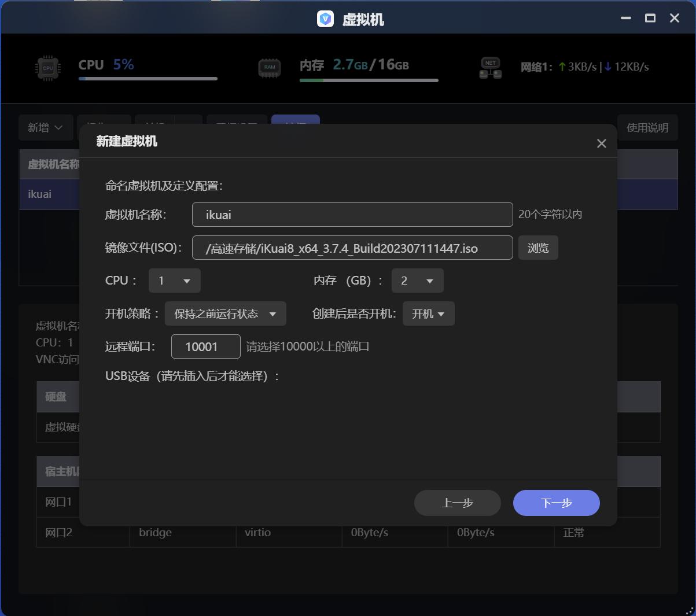
Task: Click the 远程端口 field showing 10001
Action: (x=205, y=346)
